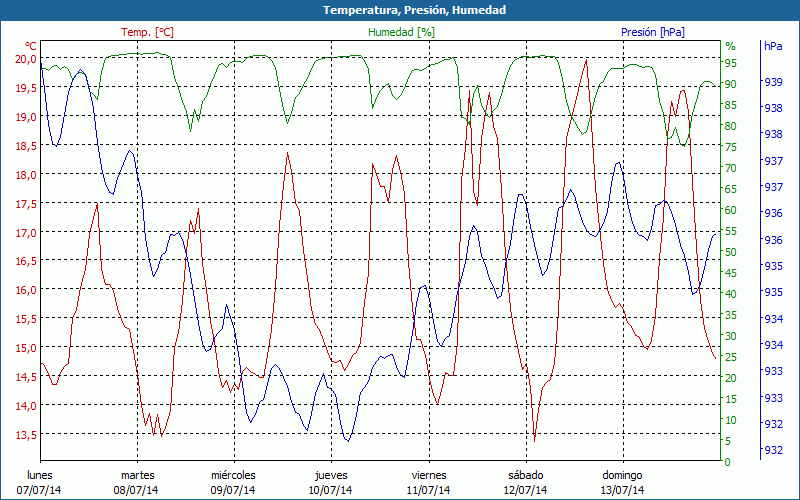Click the 0 value on humidity axis

point(728,462)
